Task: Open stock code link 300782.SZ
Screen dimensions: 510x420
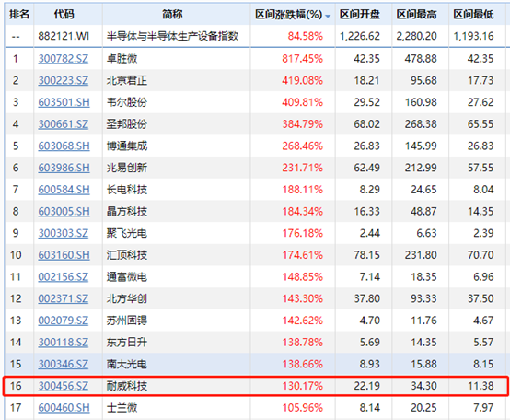Action: point(64,59)
